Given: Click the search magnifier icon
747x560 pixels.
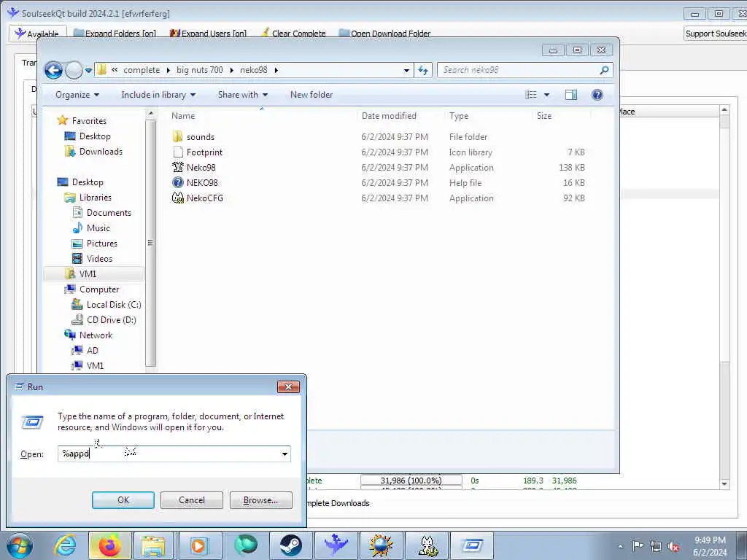Looking at the screenshot, I should click(x=604, y=70).
